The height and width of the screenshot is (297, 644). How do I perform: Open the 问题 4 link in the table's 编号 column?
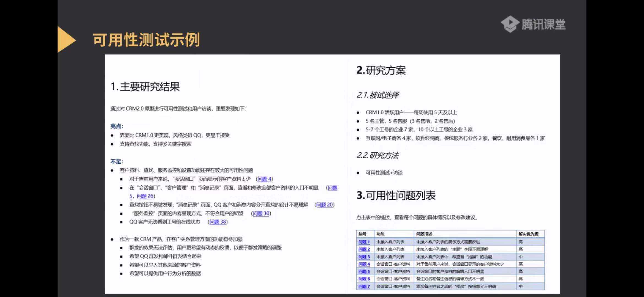click(x=364, y=264)
